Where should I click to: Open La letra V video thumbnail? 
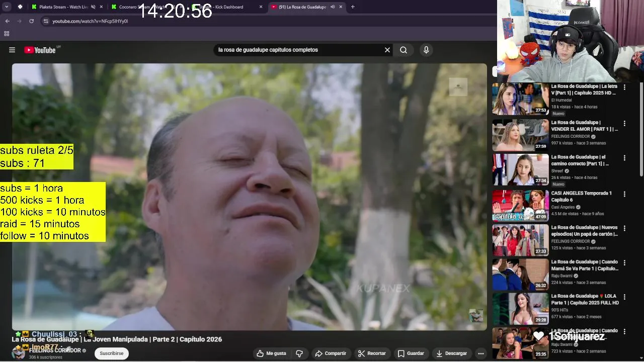click(520, 99)
